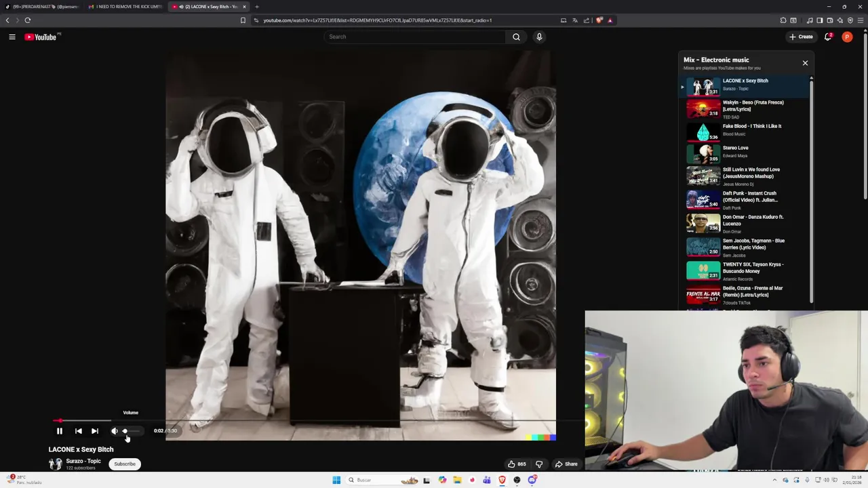Viewport: 868px width, 488px height.
Task: Click the YouTube URL in address bar
Action: coord(378,20)
